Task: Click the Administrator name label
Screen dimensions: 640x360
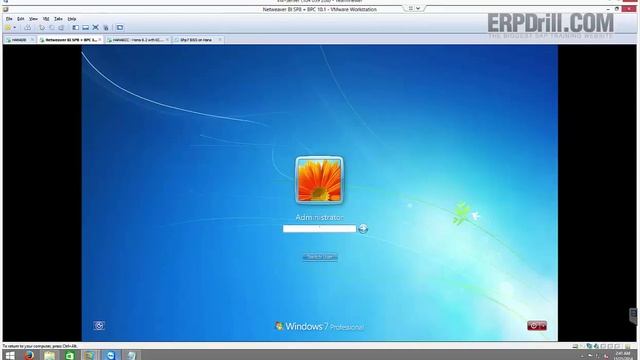Action: pos(320,218)
